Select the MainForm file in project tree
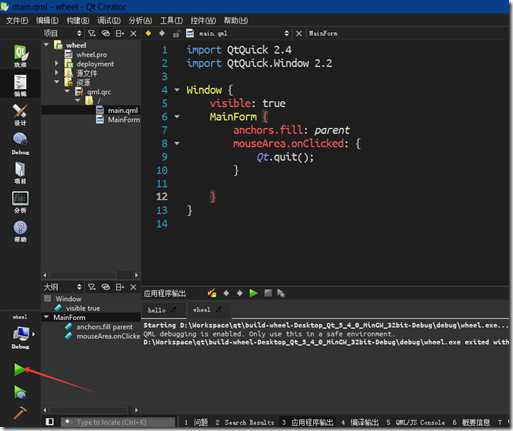The image size is (513, 431). (x=123, y=119)
